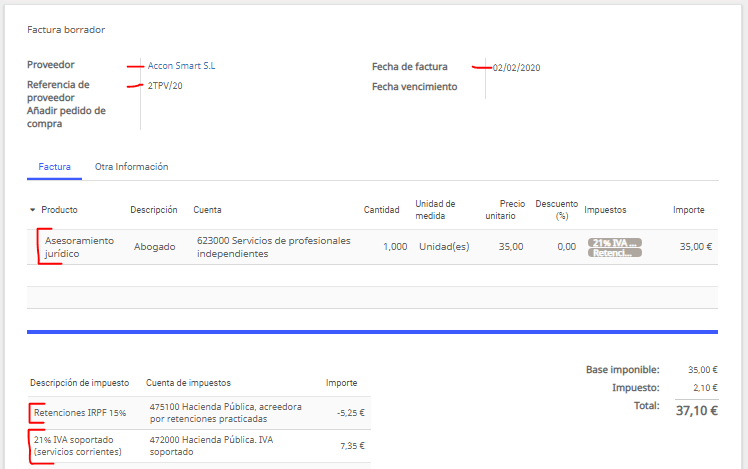
Task: Switch to the Factura tab
Action: pyautogui.click(x=54, y=167)
